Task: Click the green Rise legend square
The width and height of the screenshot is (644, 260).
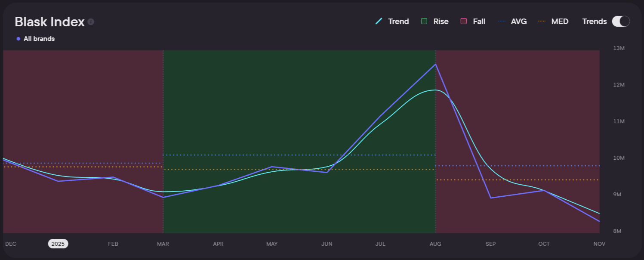Action: [x=424, y=22]
